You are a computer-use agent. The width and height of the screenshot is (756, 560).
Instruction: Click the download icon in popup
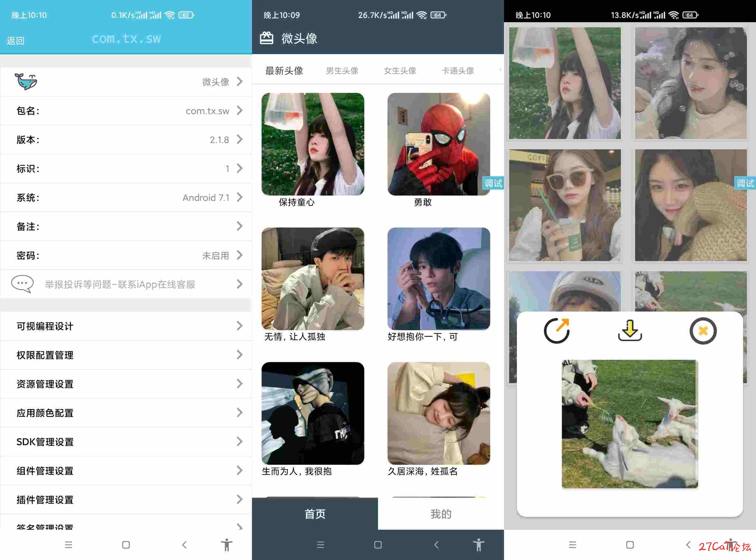pyautogui.click(x=630, y=331)
